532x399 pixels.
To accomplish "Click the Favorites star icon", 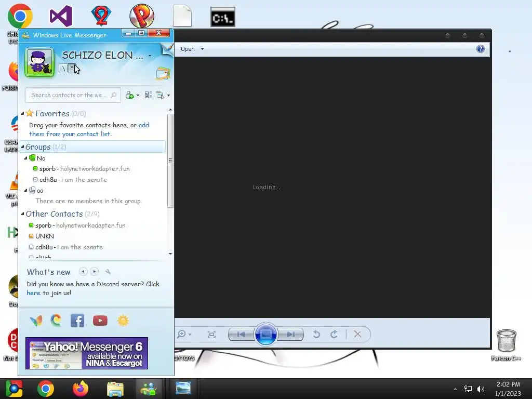I will point(30,113).
